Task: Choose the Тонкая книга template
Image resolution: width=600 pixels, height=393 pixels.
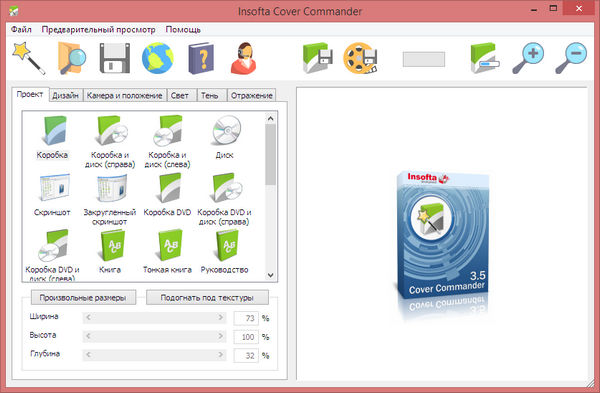Action: pyautogui.click(x=167, y=251)
